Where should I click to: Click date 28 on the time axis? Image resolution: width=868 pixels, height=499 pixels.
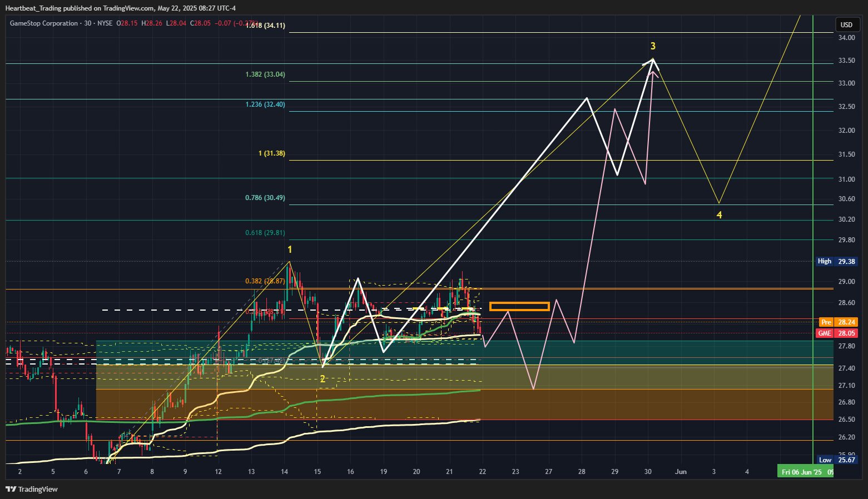[x=582, y=472]
